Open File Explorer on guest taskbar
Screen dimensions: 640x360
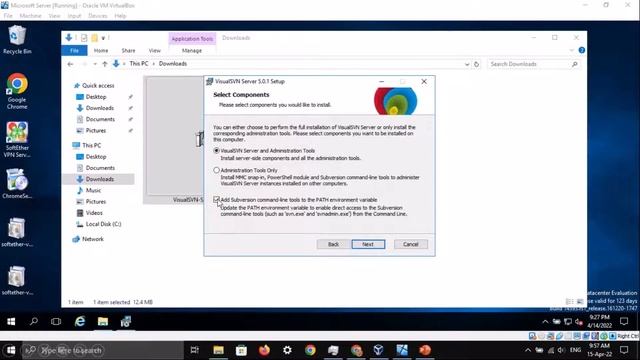click(x=102, y=322)
